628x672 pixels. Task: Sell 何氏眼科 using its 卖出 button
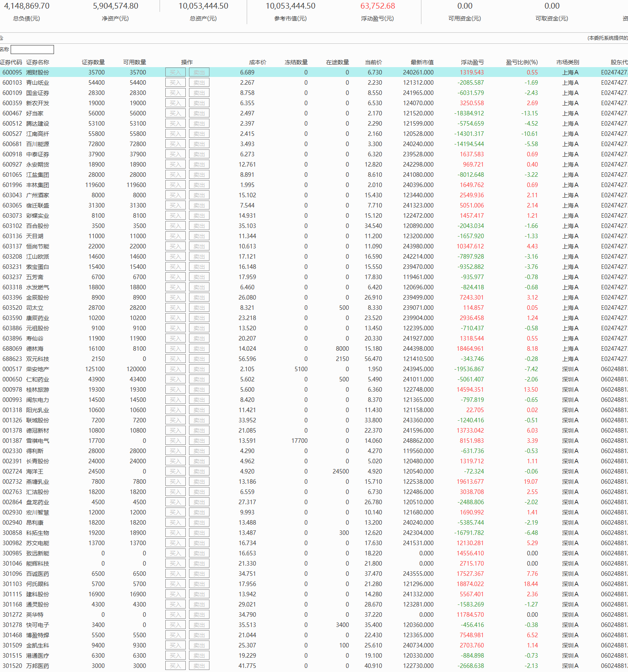199,584
